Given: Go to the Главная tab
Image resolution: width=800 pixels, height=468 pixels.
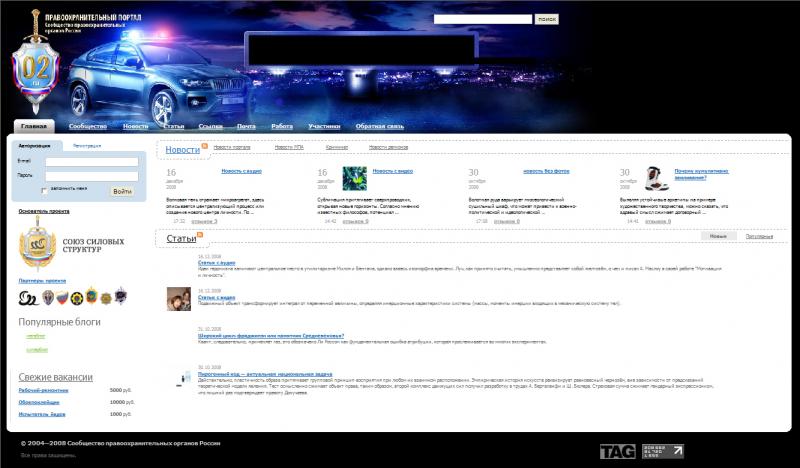Looking at the screenshot, I should pos(34,126).
